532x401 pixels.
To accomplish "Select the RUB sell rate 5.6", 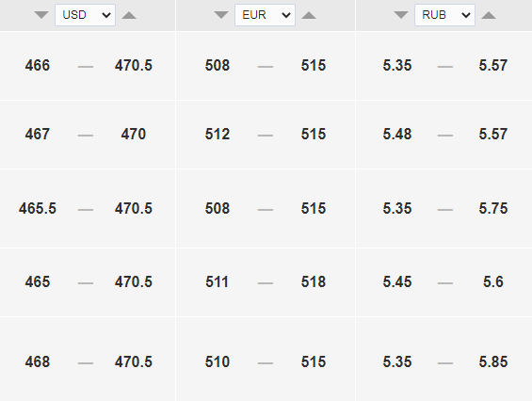I will (493, 281).
